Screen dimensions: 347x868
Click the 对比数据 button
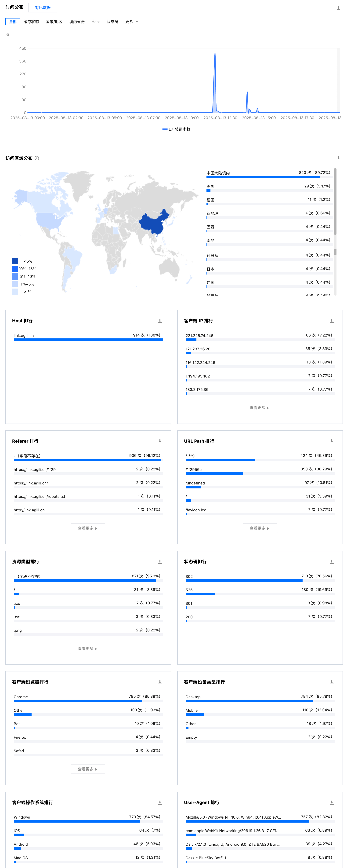click(x=43, y=7)
